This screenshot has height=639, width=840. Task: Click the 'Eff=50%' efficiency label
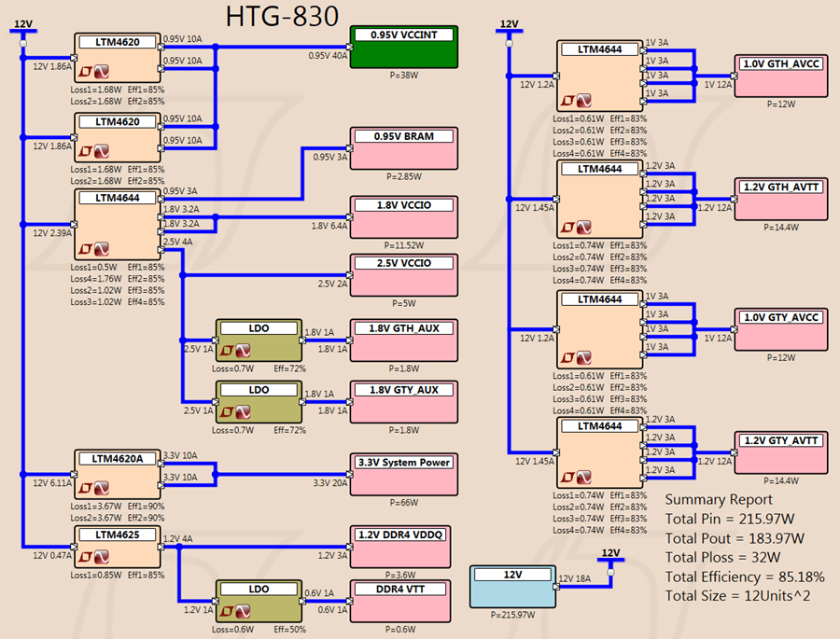coord(290,630)
